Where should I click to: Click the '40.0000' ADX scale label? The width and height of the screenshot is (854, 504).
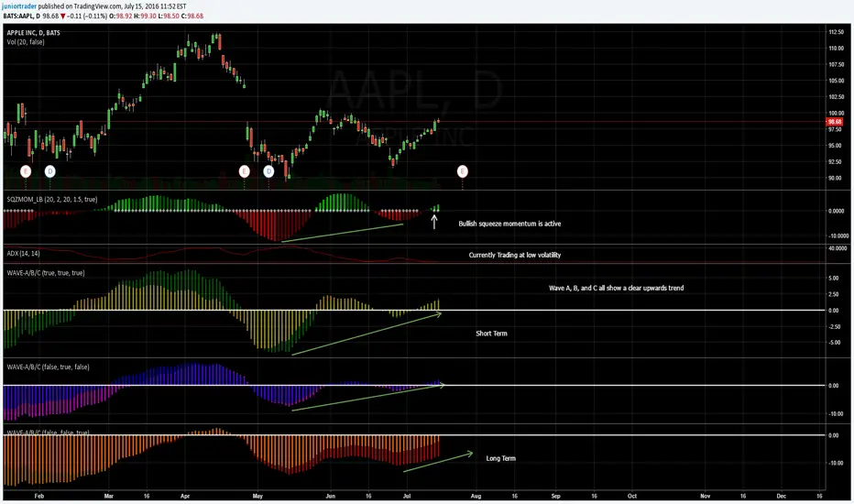(838, 248)
